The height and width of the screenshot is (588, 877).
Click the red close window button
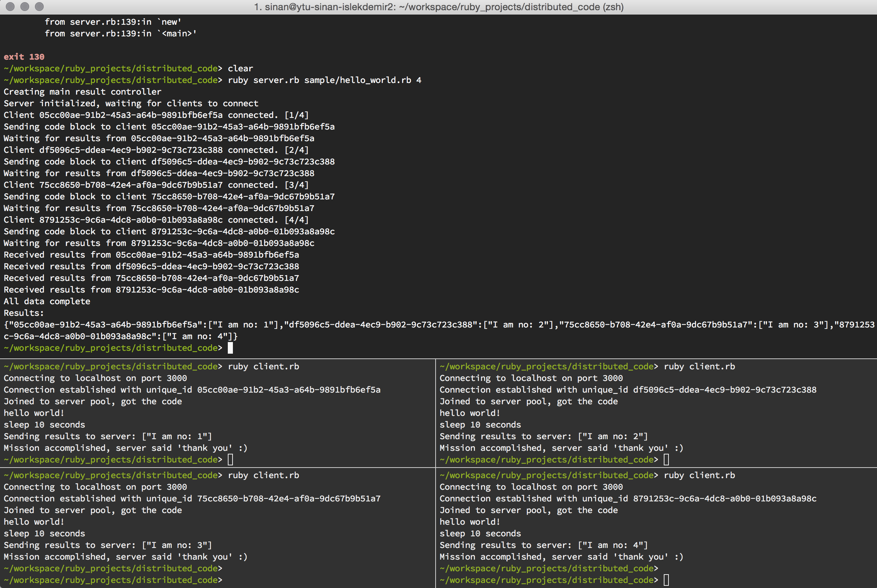coord(10,7)
